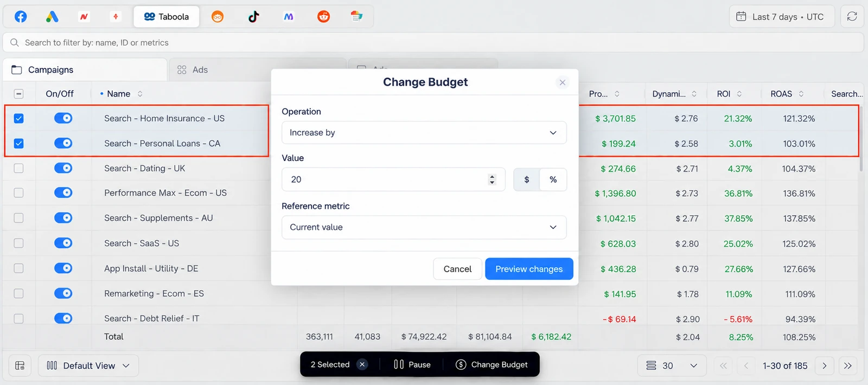Open the orange glasses-face platform tab

[218, 17]
